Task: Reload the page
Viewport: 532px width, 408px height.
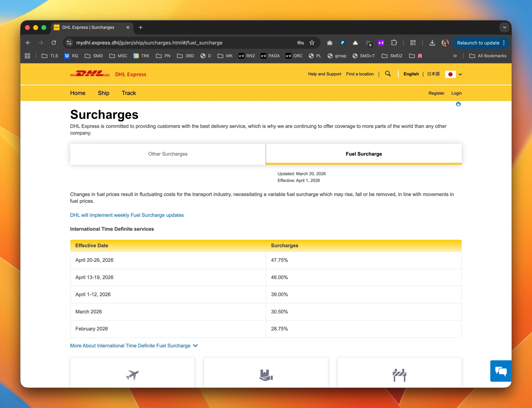Action: click(54, 43)
